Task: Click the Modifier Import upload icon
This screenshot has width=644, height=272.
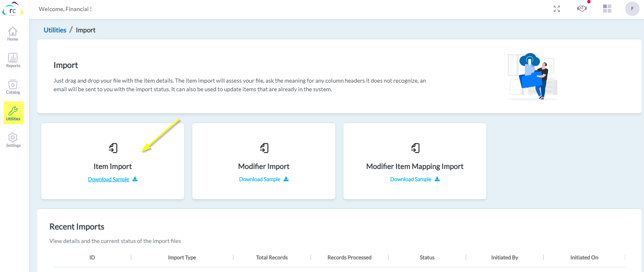Action: tap(264, 148)
